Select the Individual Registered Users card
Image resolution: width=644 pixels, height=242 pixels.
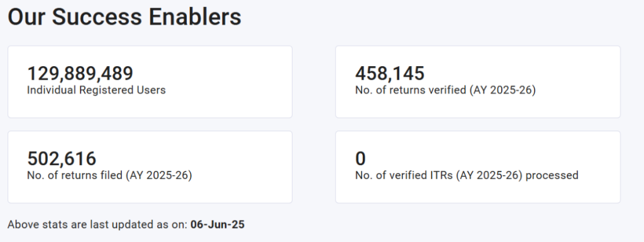pos(150,82)
